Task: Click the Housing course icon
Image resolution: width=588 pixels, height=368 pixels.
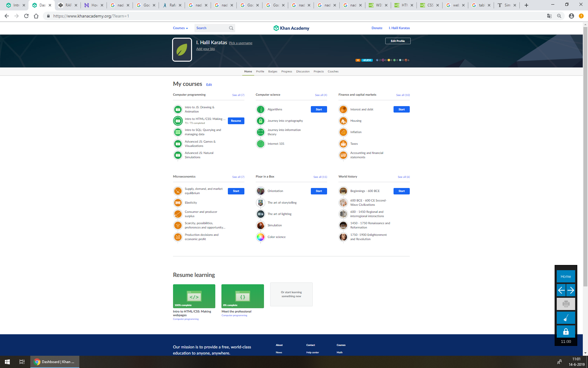Action: pos(343,121)
